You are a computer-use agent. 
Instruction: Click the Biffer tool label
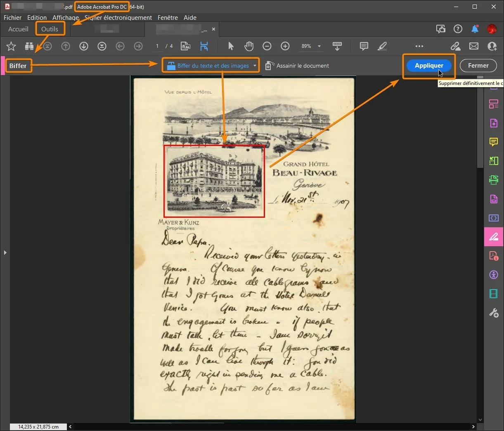(x=18, y=66)
